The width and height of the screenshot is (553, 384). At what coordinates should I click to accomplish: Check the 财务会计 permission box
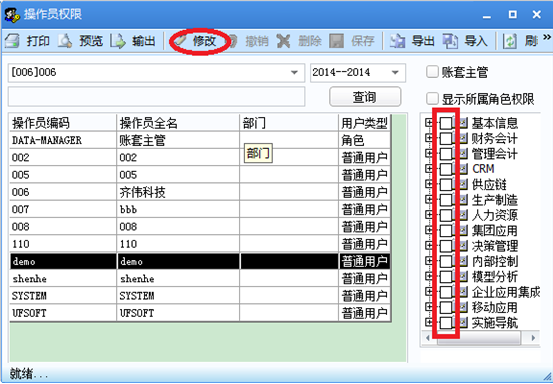[446, 138]
